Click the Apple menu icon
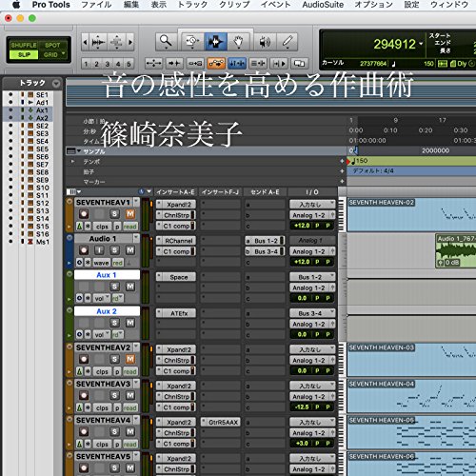This screenshot has height=476, width=476. (x=16, y=5)
